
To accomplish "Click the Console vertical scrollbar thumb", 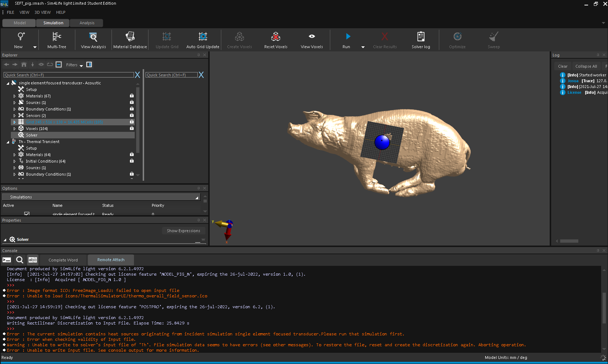I will (604, 308).
